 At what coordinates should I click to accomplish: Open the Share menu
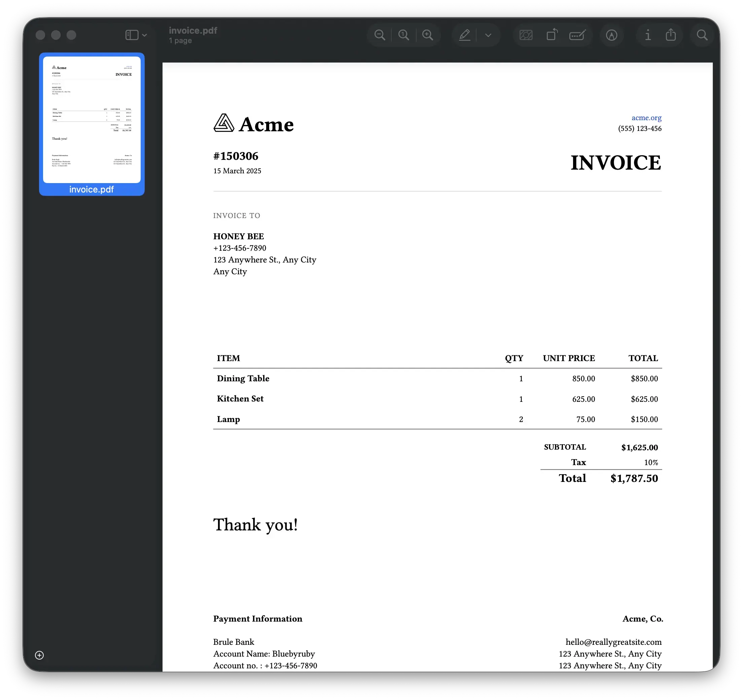[671, 35]
